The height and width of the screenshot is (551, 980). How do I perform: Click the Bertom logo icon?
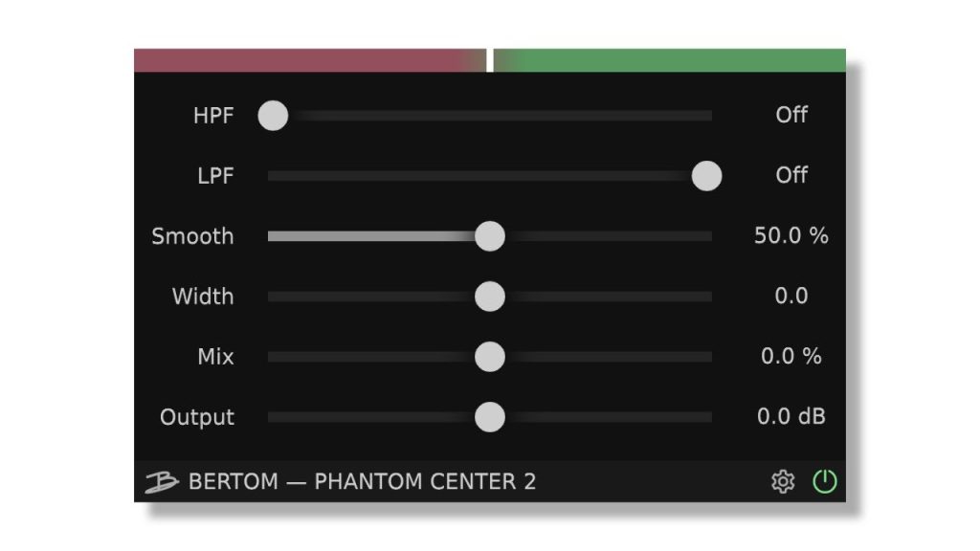[161, 482]
